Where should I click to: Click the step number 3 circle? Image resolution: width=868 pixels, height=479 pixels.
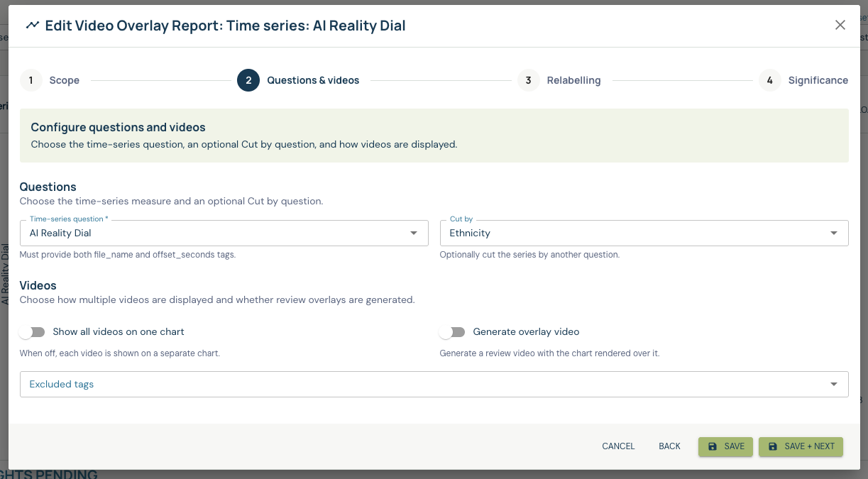click(x=528, y=80)
